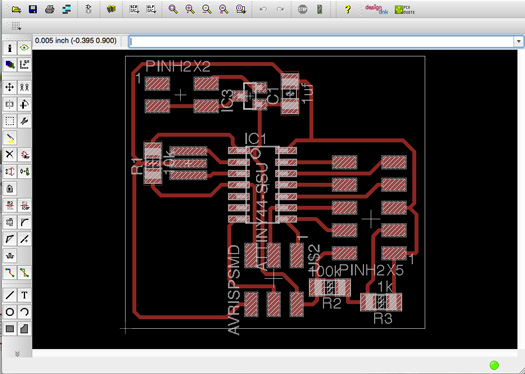Open the CAM processor icon
Image resolution: width=525 pixels, height=374 pixels.
pyautogui.click(x=66, y=9)
